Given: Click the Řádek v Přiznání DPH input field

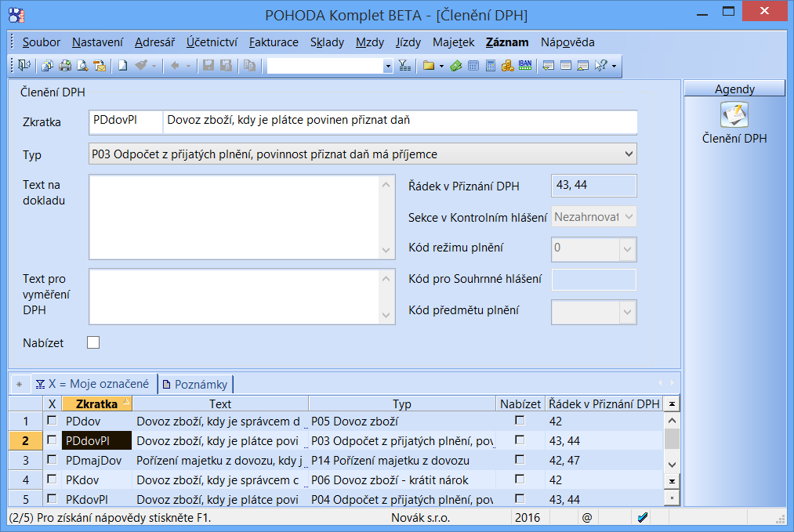Looking at the screenshot, I should [593, 186].
